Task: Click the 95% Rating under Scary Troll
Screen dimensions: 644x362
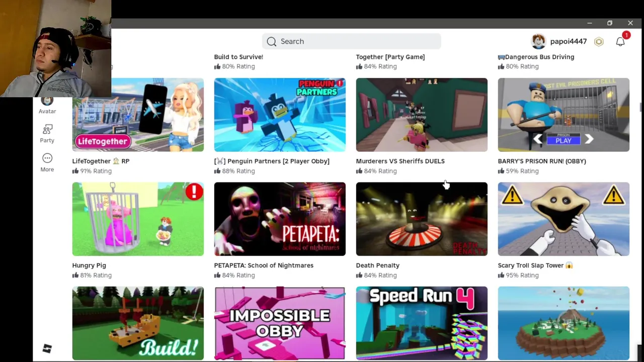Action: point(518,275)
